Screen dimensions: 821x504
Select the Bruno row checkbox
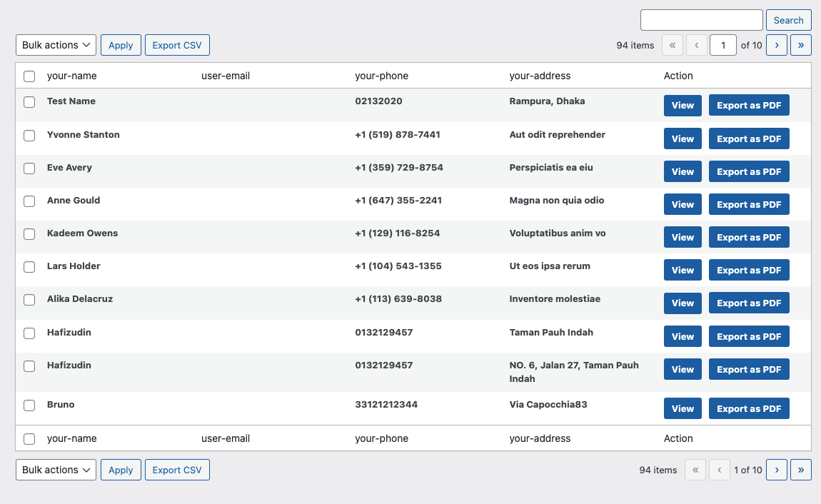point(29,405)
